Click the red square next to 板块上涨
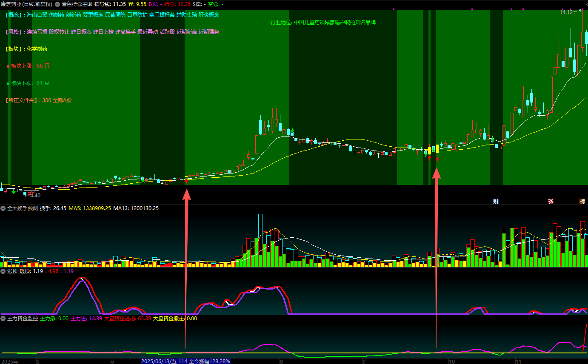This screenshot has height=364, width=588. tap(8, 66)
